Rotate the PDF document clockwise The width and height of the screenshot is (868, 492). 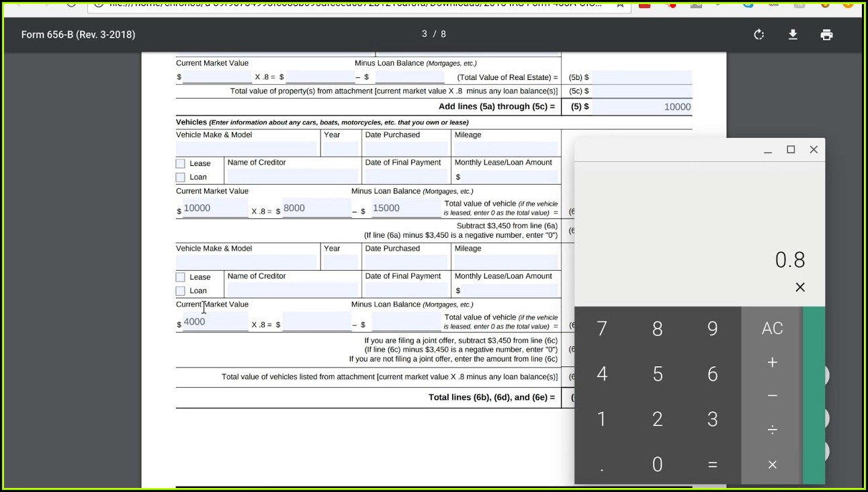(759, 35)
